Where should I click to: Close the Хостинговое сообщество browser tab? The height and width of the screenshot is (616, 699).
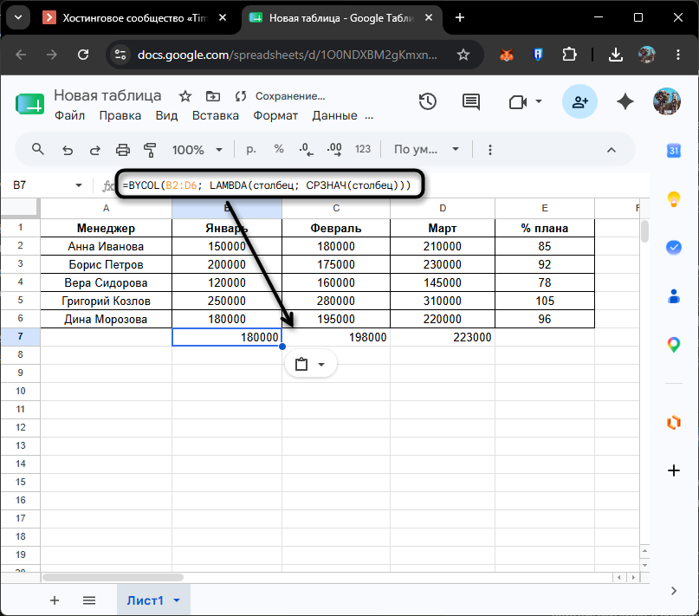(223, 18)
